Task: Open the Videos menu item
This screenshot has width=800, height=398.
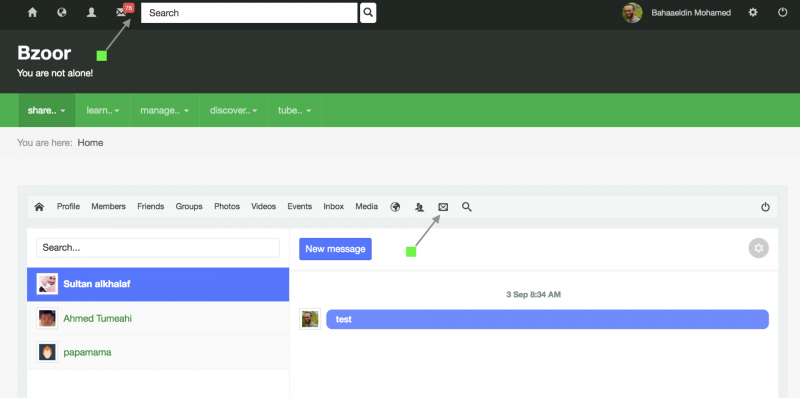Action: [x=263, y=207]
